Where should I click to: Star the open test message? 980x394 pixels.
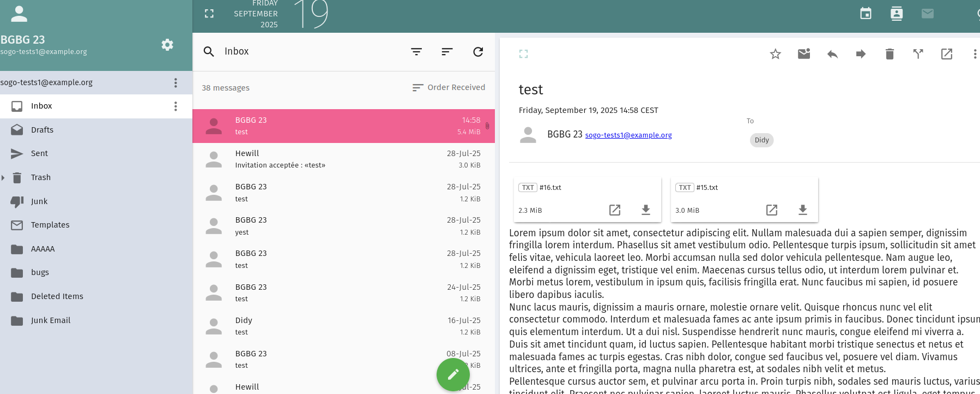[x=775, y=54]
